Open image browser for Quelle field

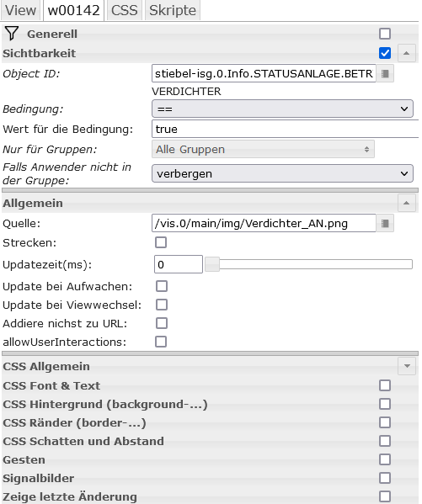pyautogui.click(x=385, y=224)
